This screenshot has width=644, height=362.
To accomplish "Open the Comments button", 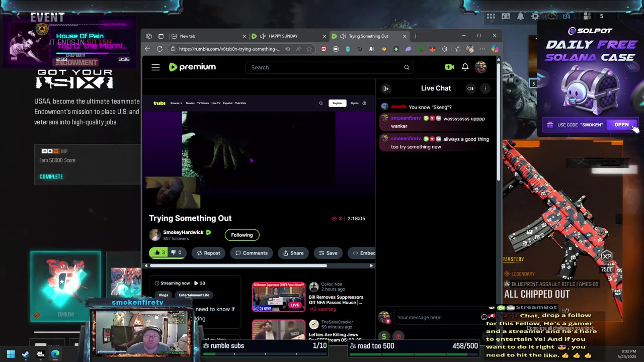I will pyautogui.click(x=252, y=253).
